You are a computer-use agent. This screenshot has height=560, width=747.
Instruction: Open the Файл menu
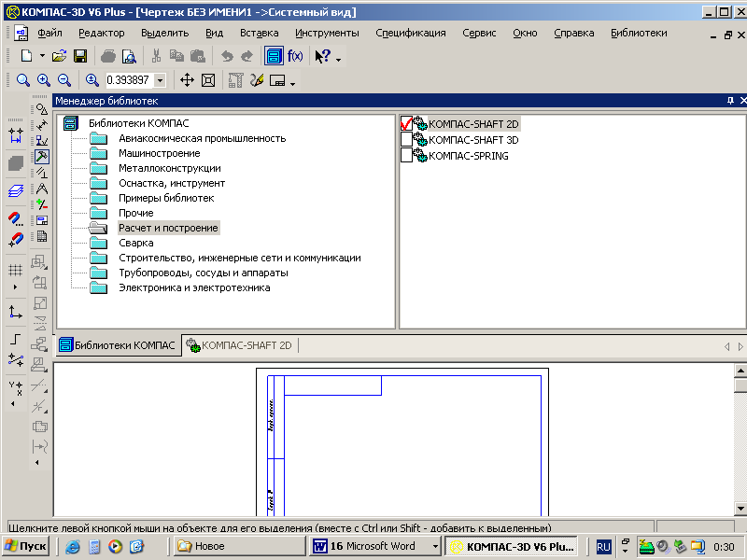click(x=49, y=33)
